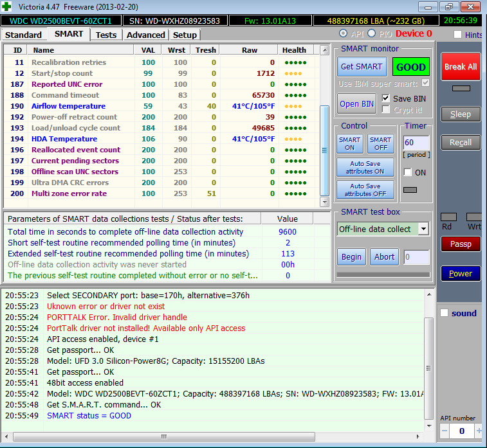Enable Auto Save attributes ON
The image size is (487, 448).
pos(365,168)
